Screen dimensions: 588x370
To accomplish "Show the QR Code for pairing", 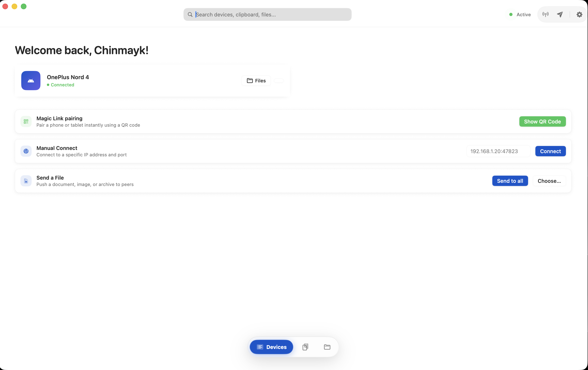I will click(x=542, y=121).
